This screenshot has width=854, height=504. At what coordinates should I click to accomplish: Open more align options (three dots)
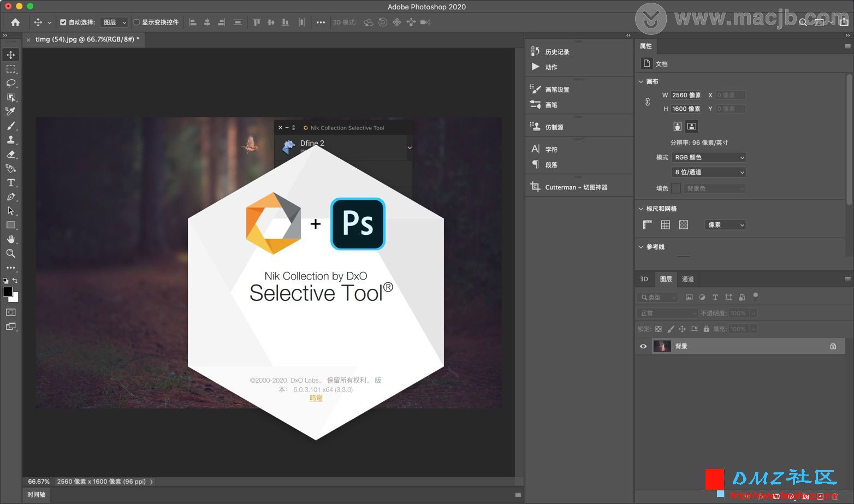click(321, 22)
